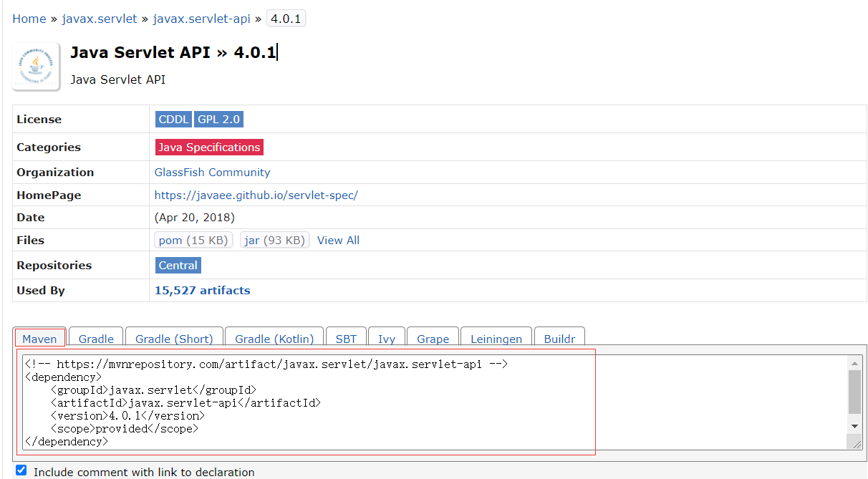868x479 pixels.
Task: Open javax.servlet-api breadcrumb link
Action: 201,19
